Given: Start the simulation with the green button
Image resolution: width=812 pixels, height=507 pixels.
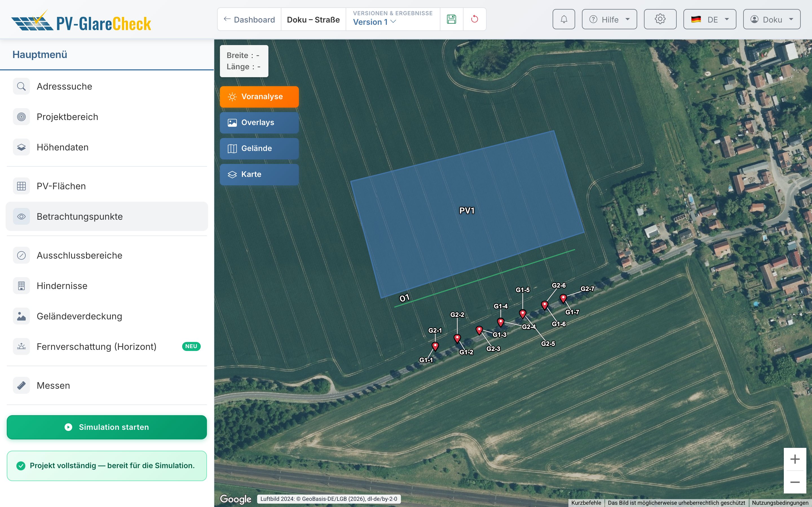Looking at the screenshot, I should click(x=107, y=427).
